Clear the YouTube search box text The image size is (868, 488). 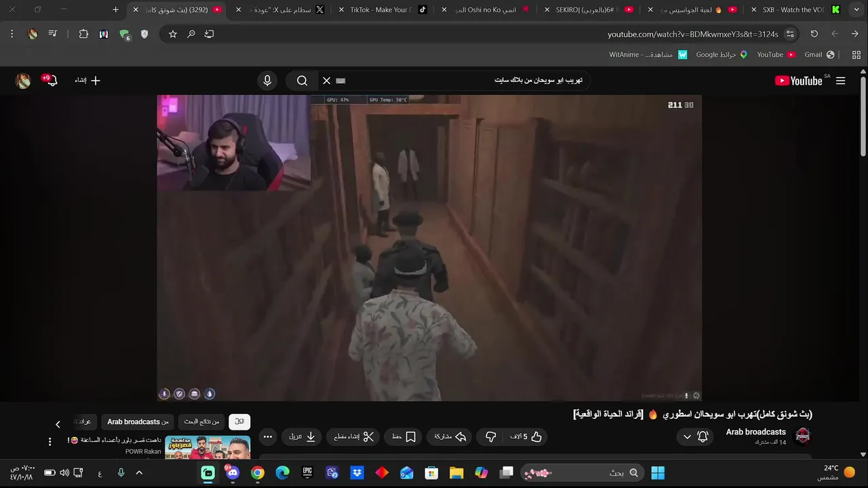click(326, 81)
